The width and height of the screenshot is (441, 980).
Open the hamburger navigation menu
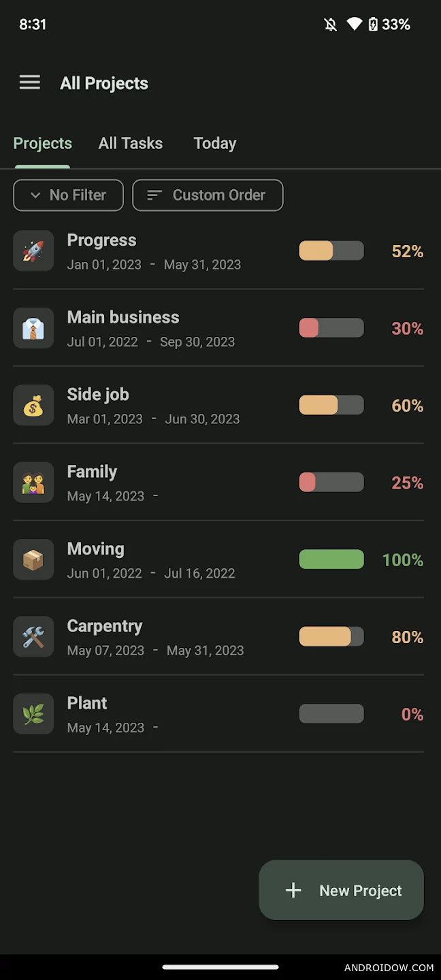[29, 83]
